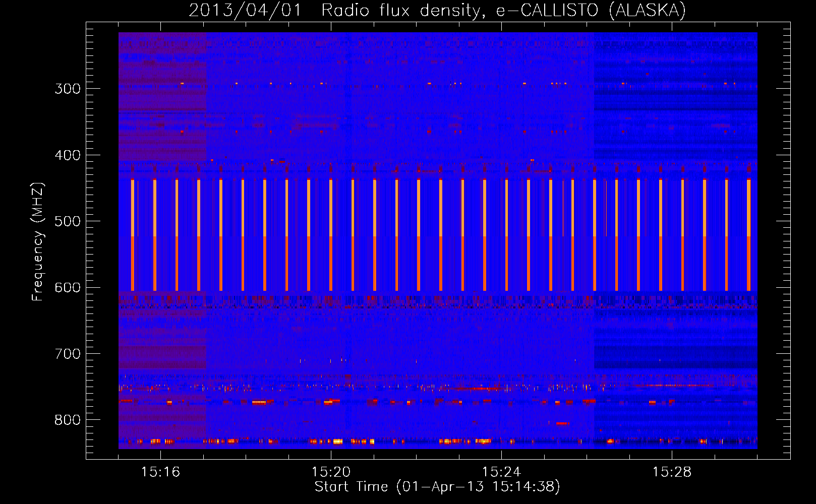The image size is (816, 504).
Task: Click the 500 frequency tick label
Action: [68, 221]
